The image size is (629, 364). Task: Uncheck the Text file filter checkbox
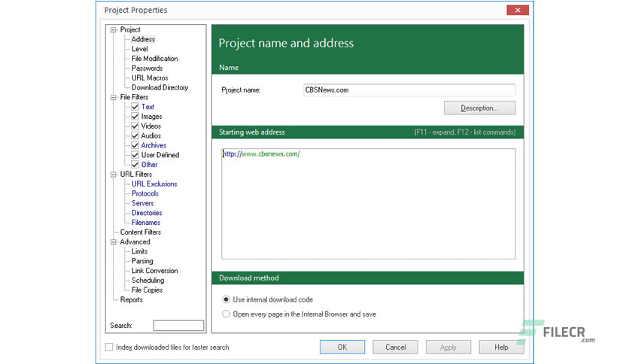point(135,107)
